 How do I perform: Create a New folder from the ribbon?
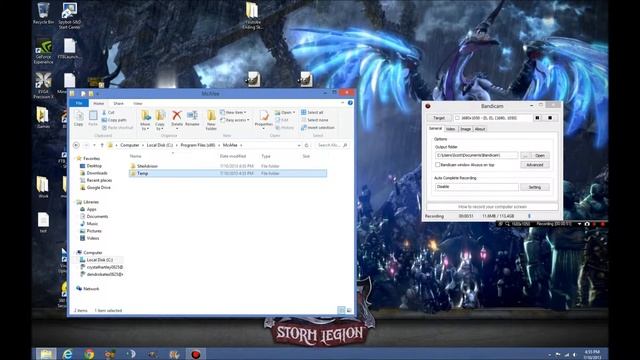pos(211,120)
